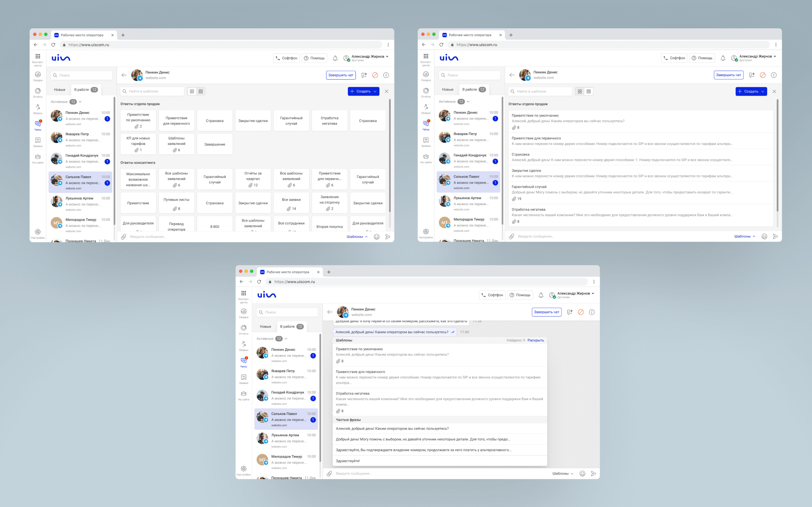The width and height of the screenshot is (812, 507).
Task: Click the block chat icon in the template cards window
Action: coord(375,75)
